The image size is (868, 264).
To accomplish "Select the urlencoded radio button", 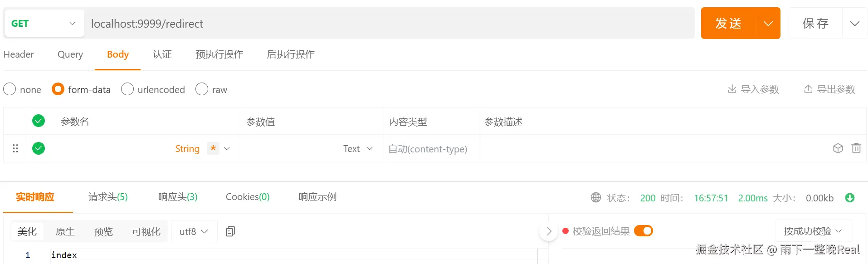I will click(127, 89).
